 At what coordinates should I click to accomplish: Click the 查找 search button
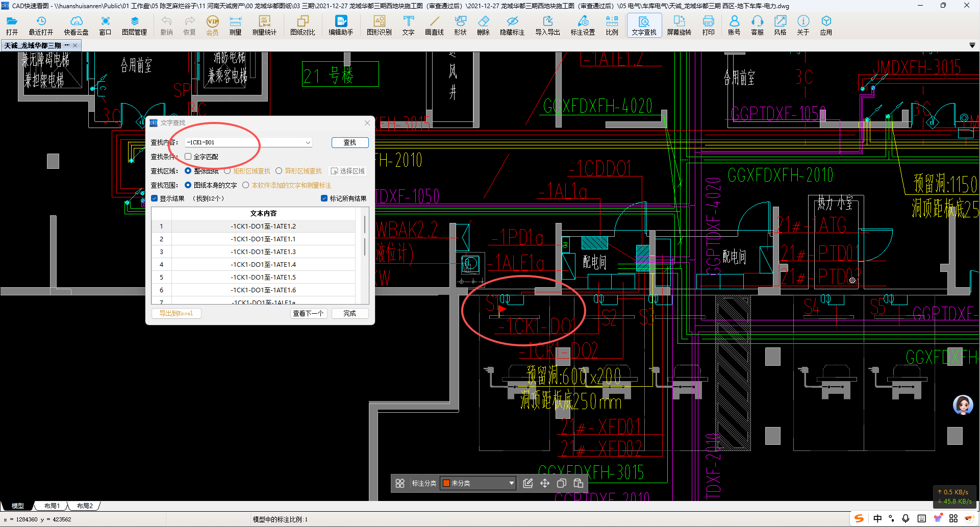[349, 143]
